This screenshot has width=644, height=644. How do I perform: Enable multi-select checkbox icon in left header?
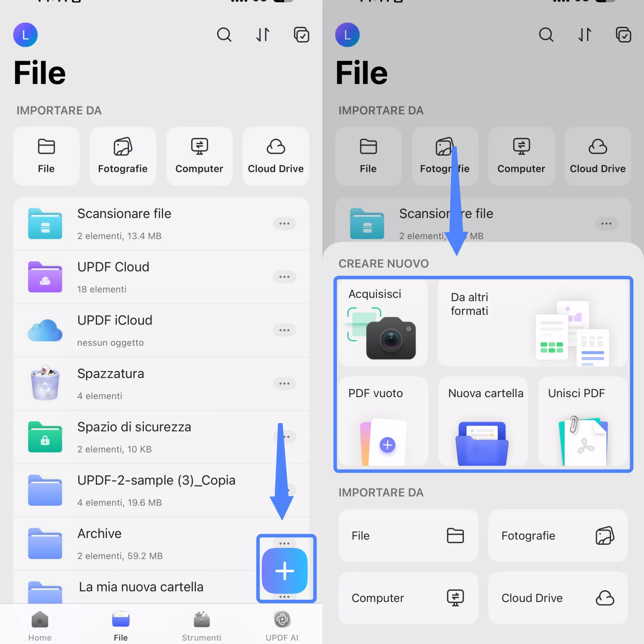coord(301,35)
